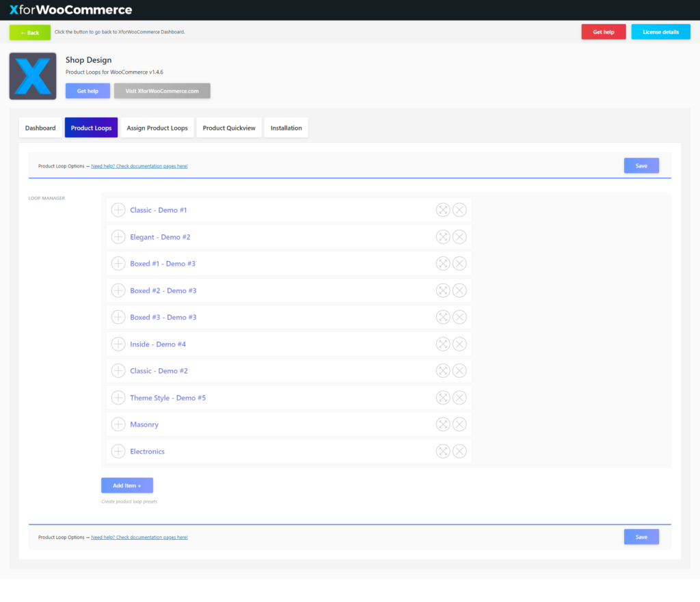The width and height of the screenshot is (700, 602).
Task: Expand the Boxed #3 - Demo #3 loop
Action: 118,317
